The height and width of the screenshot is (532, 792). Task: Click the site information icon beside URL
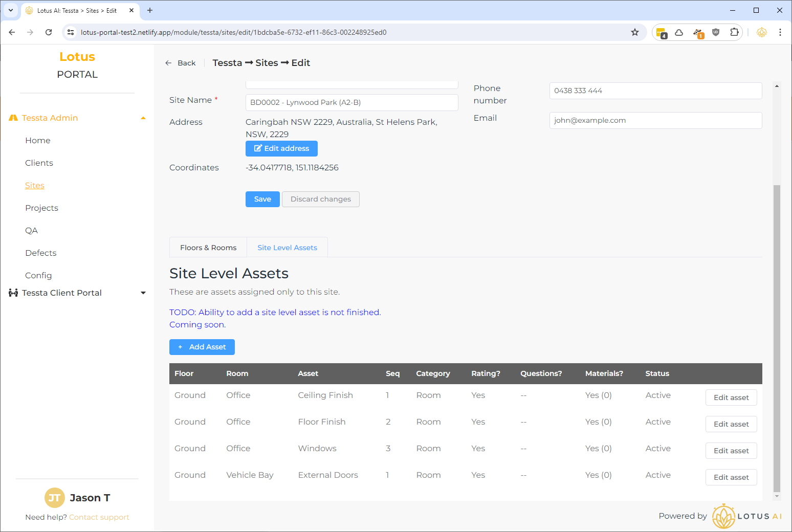click(x=71, y=32)
